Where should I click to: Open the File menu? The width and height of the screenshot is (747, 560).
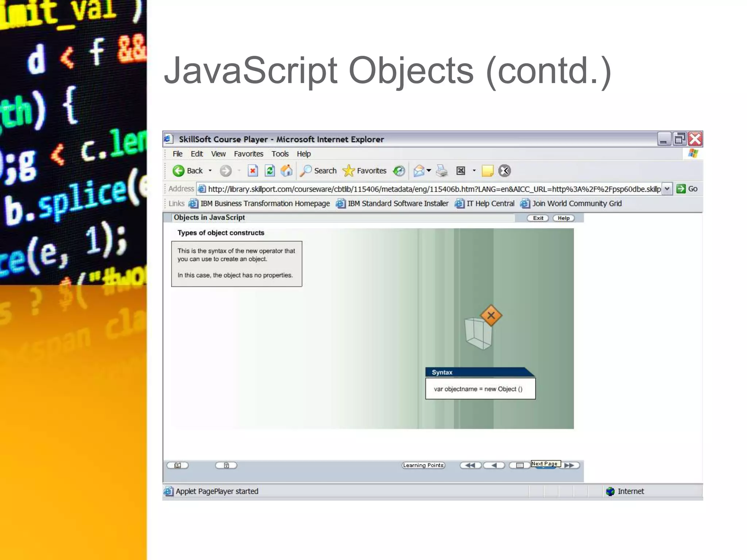coord(178,154)
